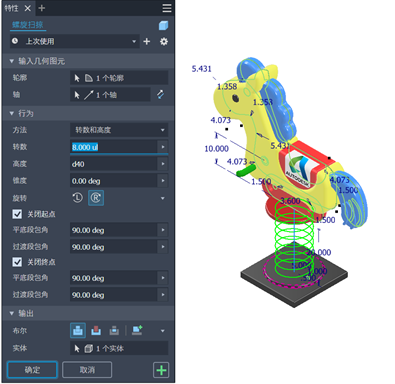
Task: Click the 高度 value field d40
Action: point(114,164)
